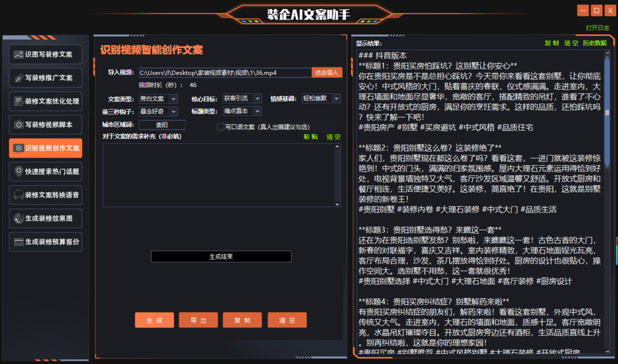The width and height of the screenshot is (618, 364).
Task: Open 历史数据 in results header
Action: (x=595, y=43)
